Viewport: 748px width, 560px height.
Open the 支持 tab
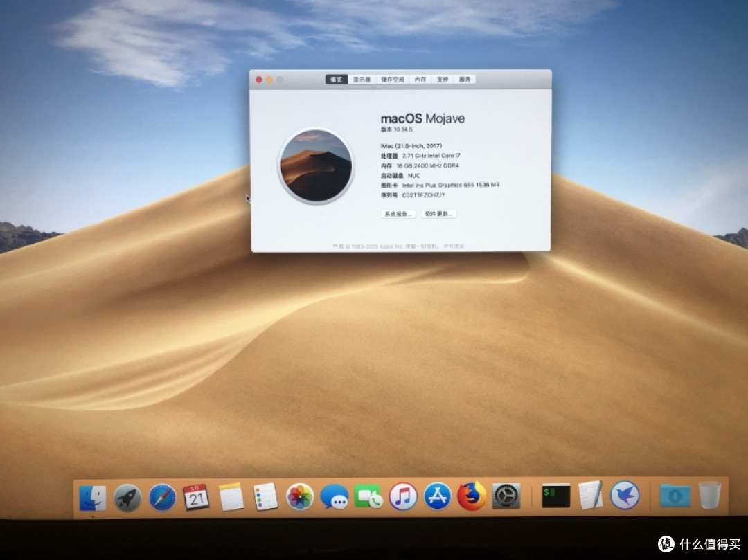(x=443, y=80)
